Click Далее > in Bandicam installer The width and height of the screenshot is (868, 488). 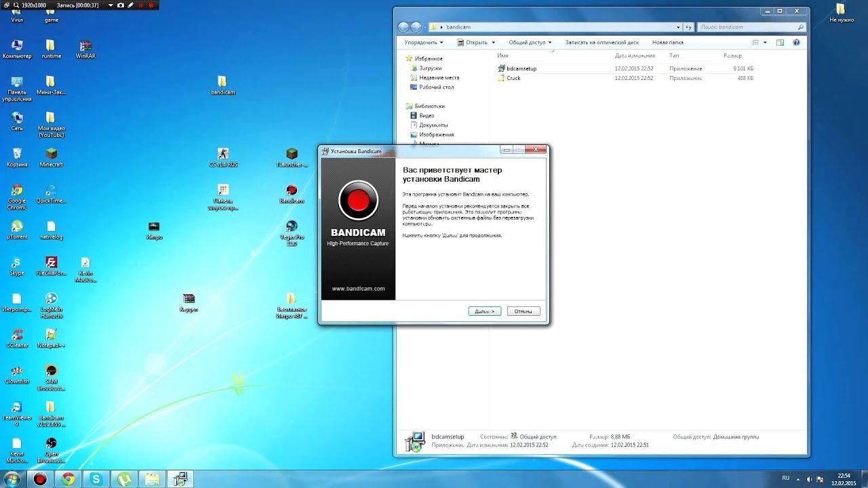click(485, 311)
